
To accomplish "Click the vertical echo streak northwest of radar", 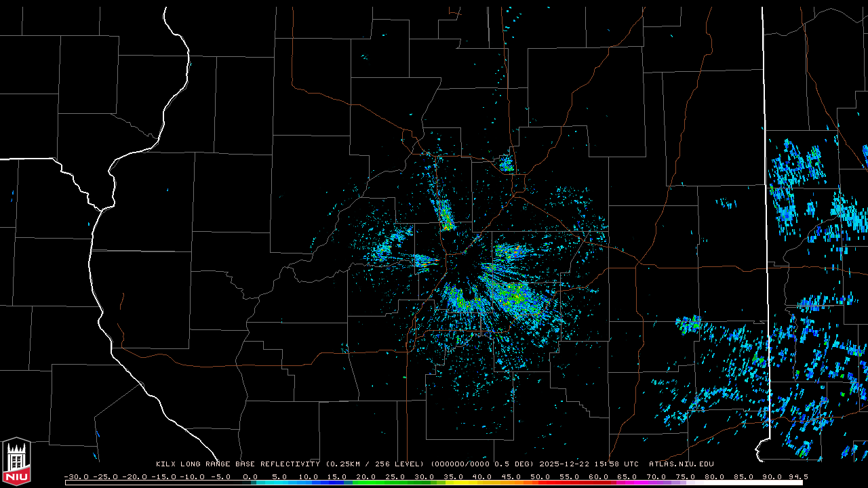I will click(x=446, y=214).
